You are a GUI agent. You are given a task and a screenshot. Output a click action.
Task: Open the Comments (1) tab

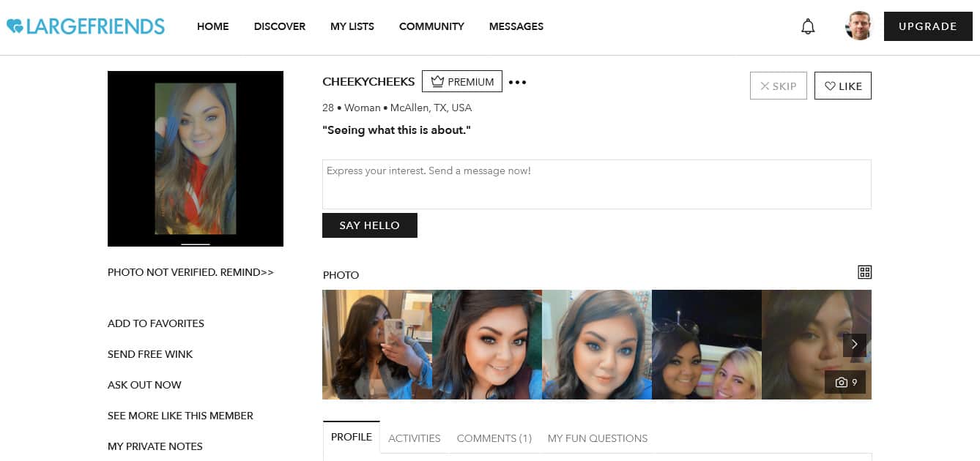pos(494,438)
